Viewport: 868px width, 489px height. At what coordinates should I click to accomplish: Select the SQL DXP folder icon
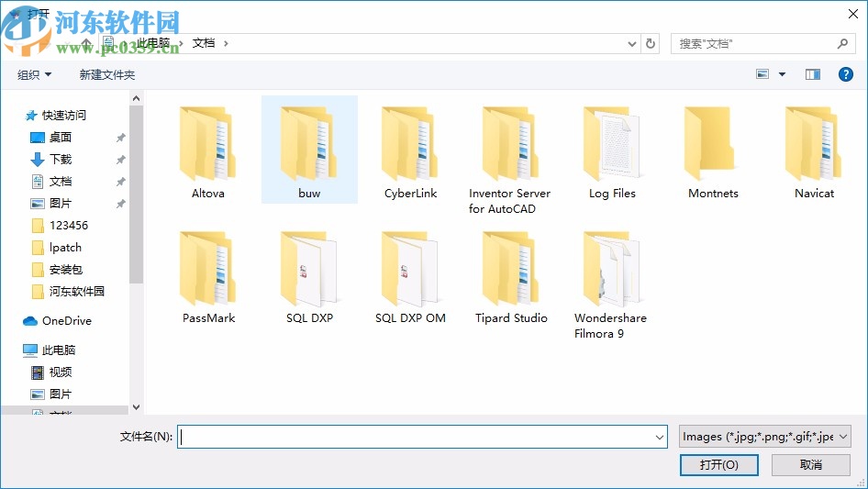click(x=309, y=269)
